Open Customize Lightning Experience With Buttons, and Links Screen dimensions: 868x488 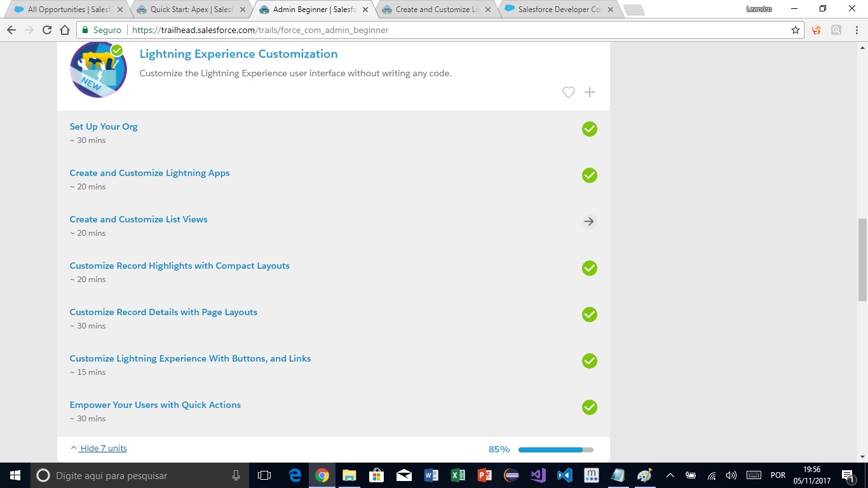click(x=191, y=358)
